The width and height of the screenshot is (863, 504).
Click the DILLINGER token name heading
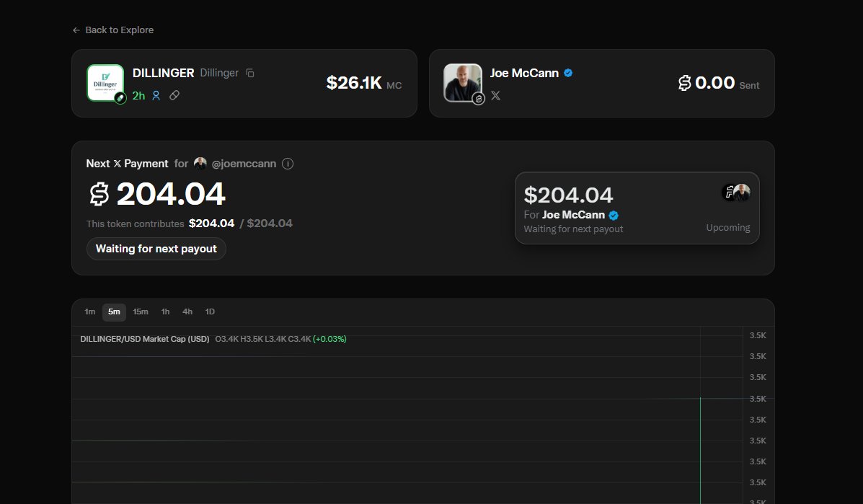[x=164, y=73]
